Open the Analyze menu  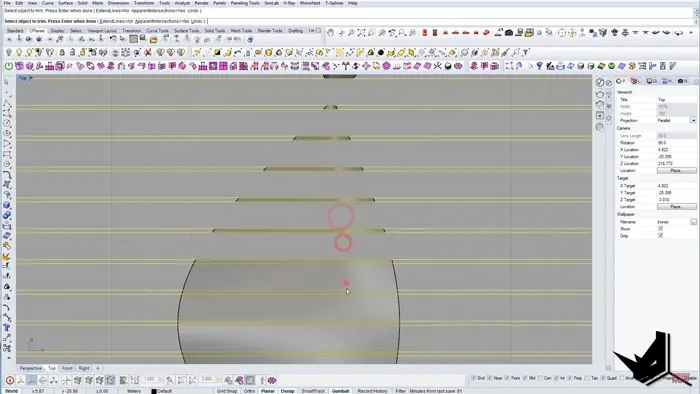coord(182,3)
